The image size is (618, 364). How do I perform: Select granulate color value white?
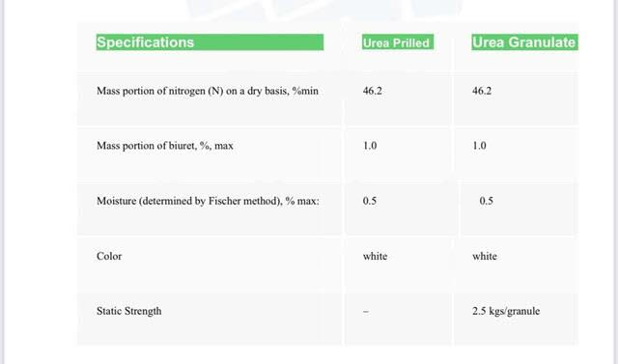coord(485,256)
